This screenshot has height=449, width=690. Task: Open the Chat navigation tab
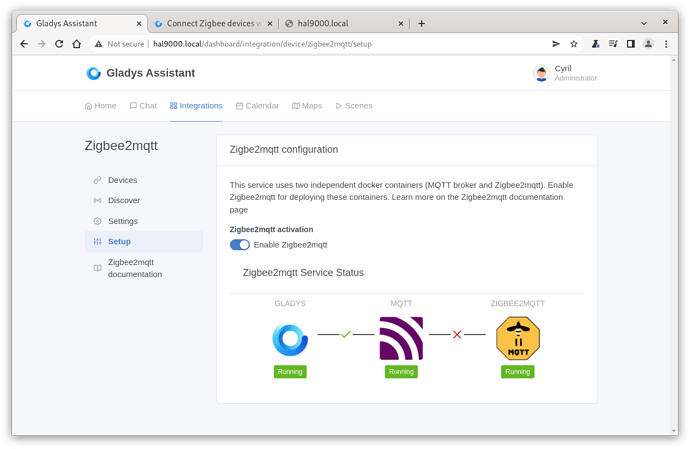[x=143, y=106]
